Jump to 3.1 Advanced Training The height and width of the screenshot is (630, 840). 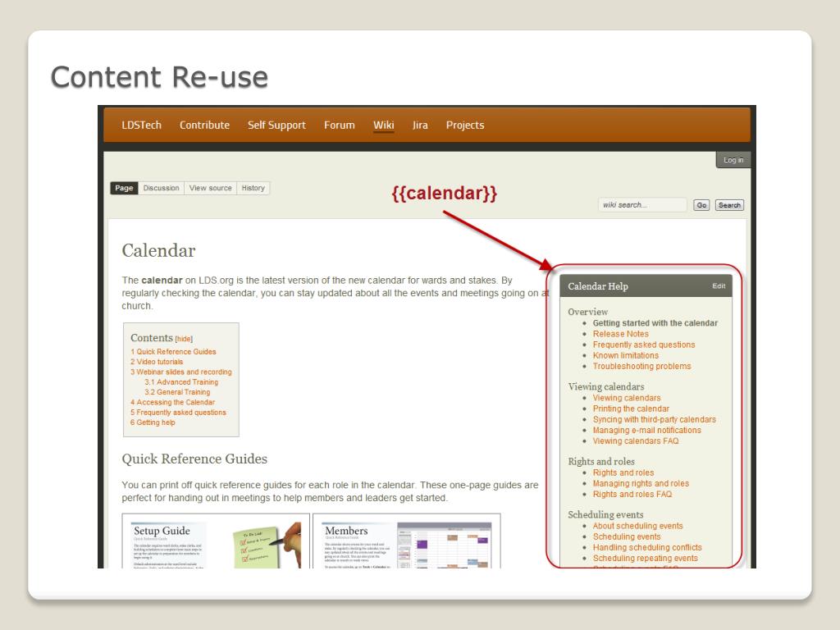pyautogui.click(x=181, y=382)
